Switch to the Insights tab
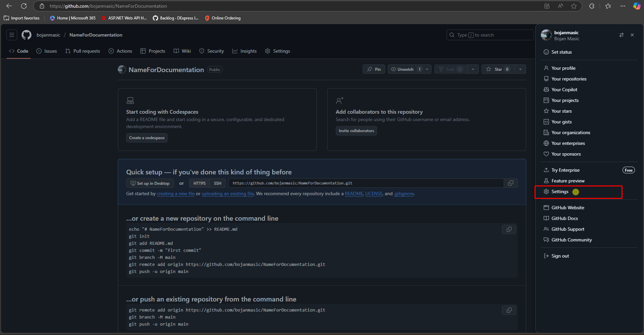The height and width of the screenshot is (335, 644). click(x=244, y=51)
